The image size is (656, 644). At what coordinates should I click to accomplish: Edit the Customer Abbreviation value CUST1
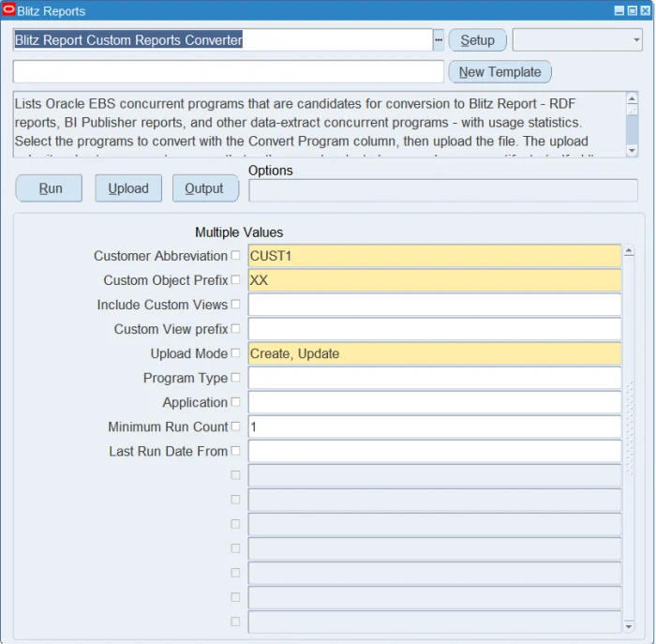(x=435, y=256)
